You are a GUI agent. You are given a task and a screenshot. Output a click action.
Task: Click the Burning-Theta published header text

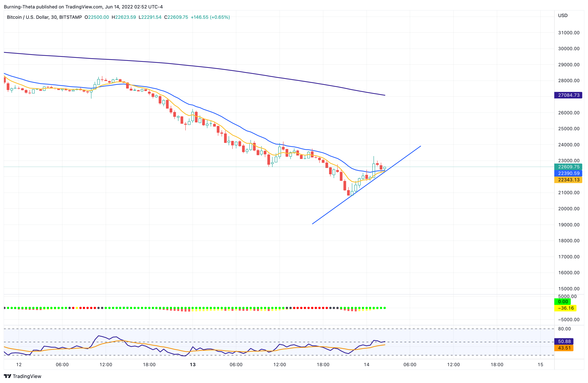[83, 7]
